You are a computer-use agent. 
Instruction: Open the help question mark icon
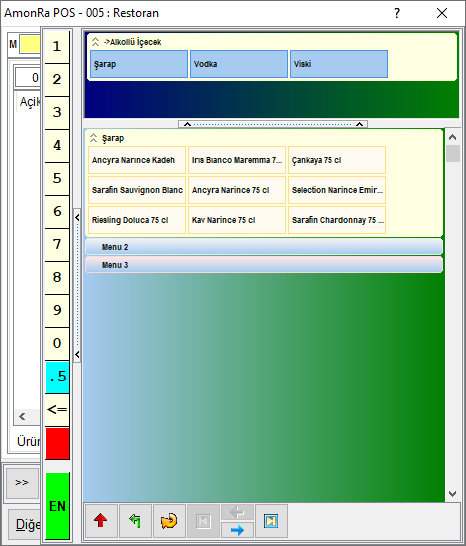(x=397, y=13)
